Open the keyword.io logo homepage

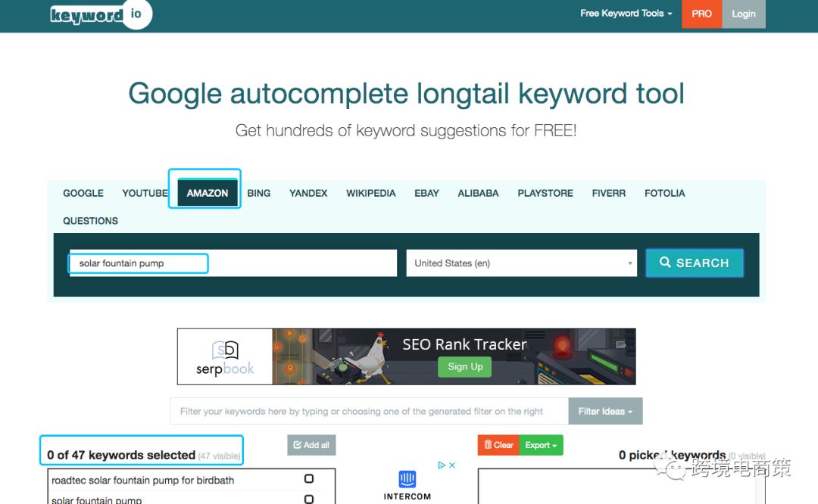pos(100,14)
